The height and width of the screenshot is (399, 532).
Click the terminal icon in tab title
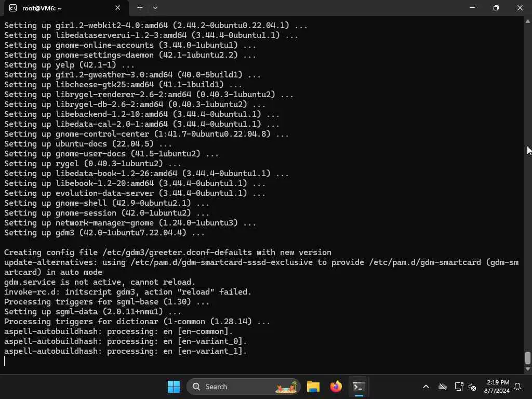tap(13, 8)
